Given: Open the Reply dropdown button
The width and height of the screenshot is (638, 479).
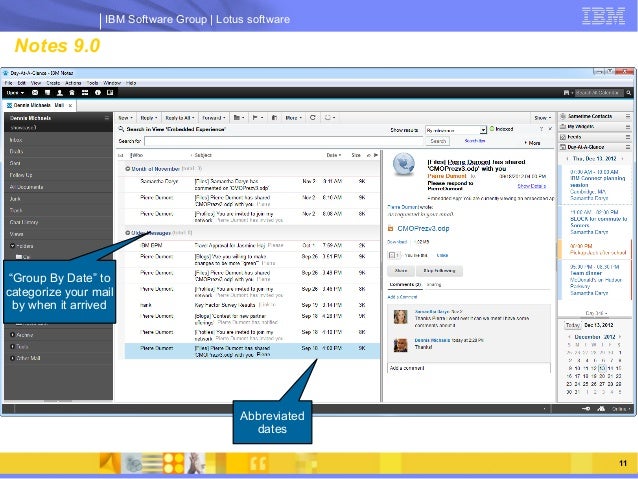Looking at the screenshot, I should click(157, 116).
